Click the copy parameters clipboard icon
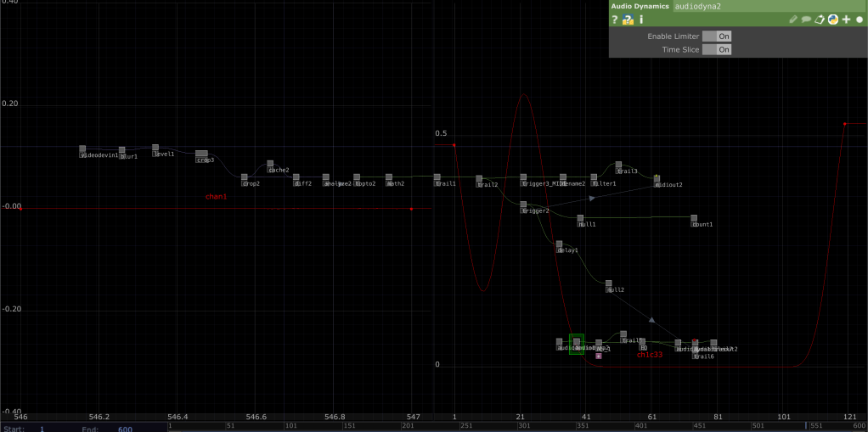The image size is (868, 432). tap(820, 20)
